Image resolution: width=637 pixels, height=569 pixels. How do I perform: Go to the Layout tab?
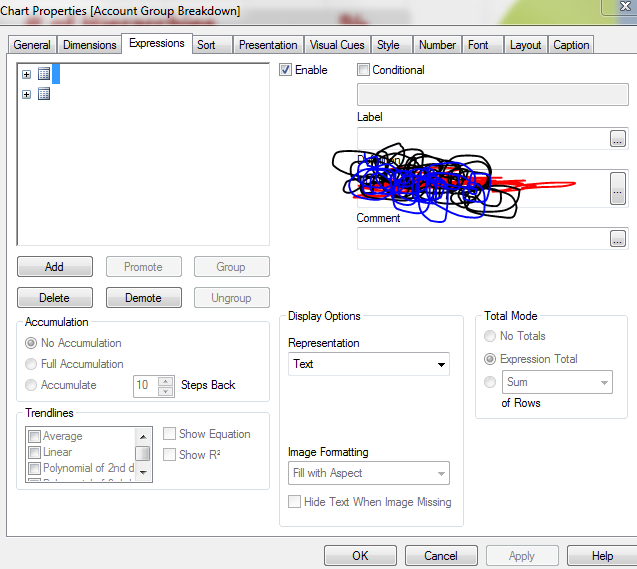pos(525,45)
